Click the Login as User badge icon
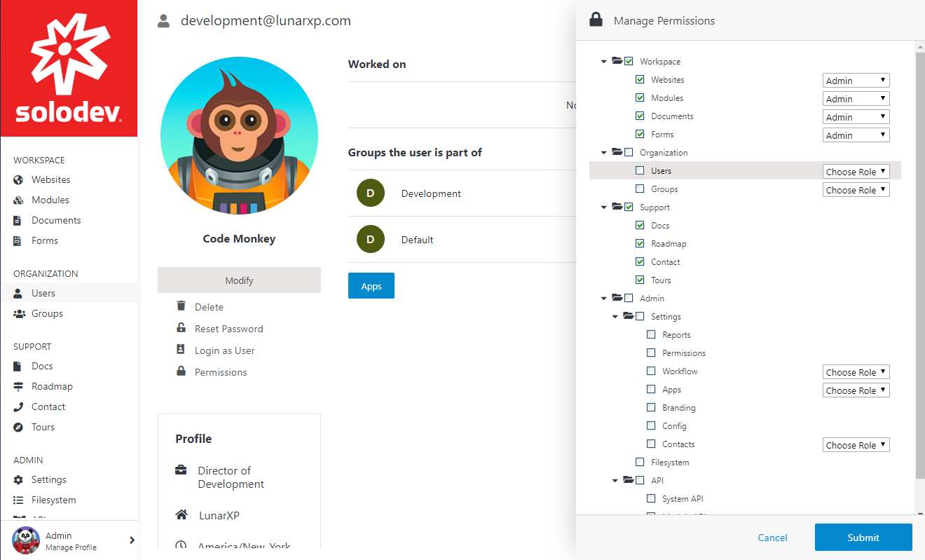The width and height of the screenshot is (925, 560). click(x=181, y=350)
